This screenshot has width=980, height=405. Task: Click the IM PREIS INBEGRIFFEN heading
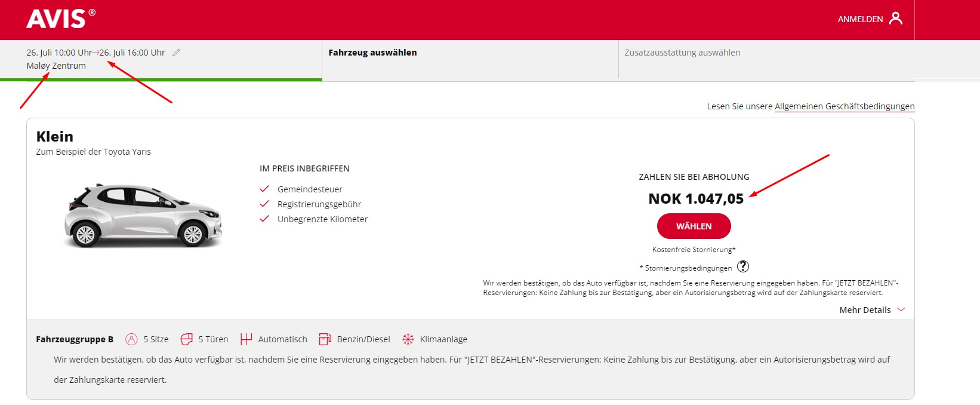point(304,168)
